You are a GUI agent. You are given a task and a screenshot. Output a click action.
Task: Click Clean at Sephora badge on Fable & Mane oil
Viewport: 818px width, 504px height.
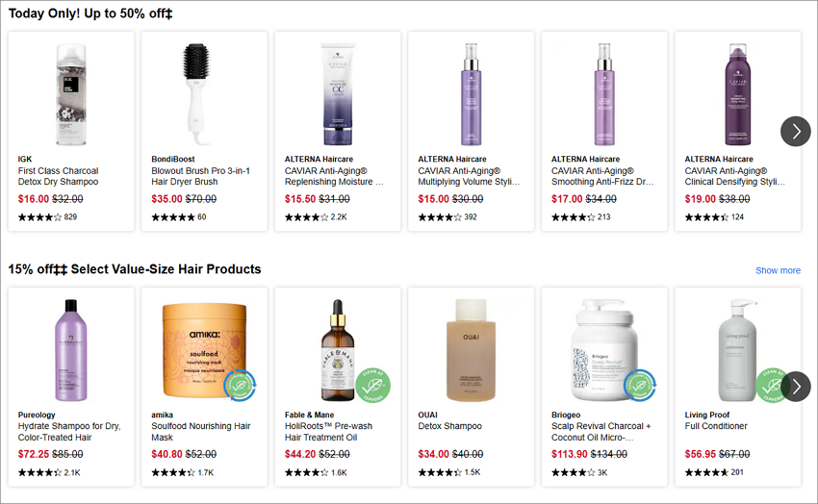point(373,386)
